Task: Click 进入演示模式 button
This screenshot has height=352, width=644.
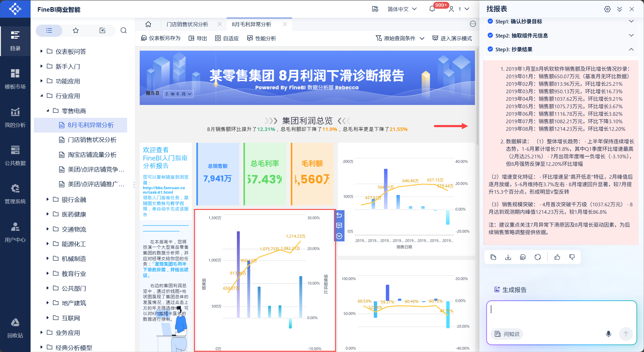Action: [452, 38]
